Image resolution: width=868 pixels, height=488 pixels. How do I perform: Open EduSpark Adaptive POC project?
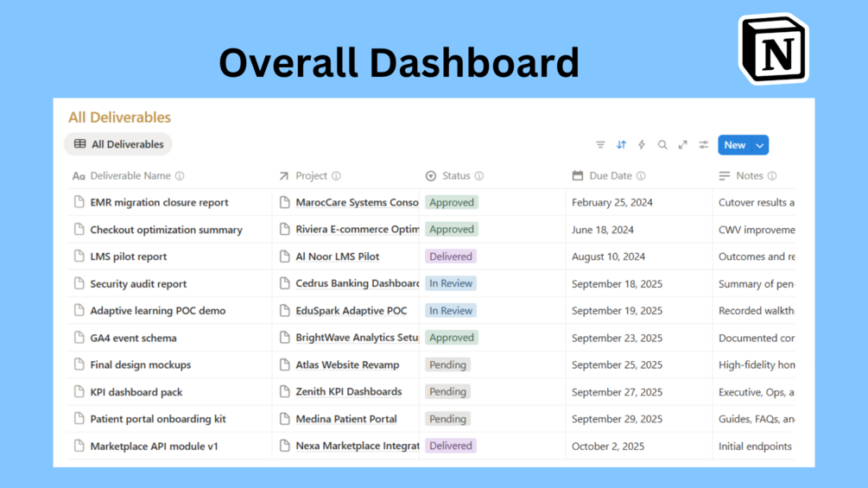[x=351, y=311]
